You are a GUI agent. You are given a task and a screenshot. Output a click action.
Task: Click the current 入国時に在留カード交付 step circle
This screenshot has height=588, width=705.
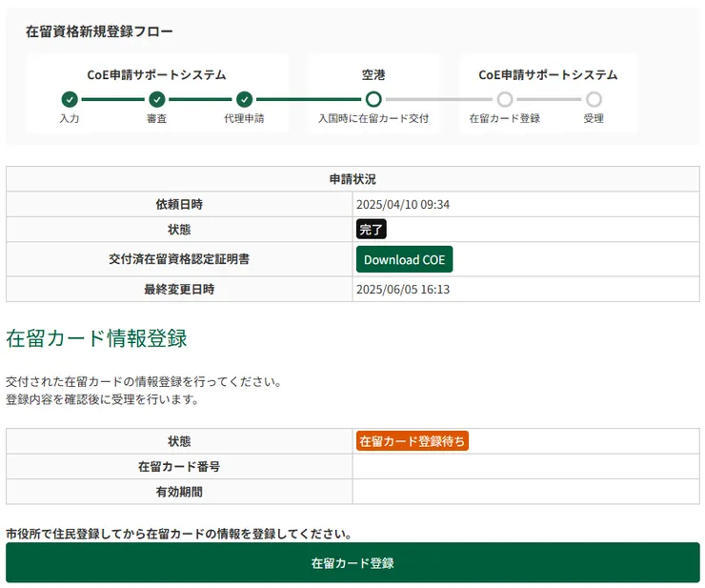click(x=373, y=99)
